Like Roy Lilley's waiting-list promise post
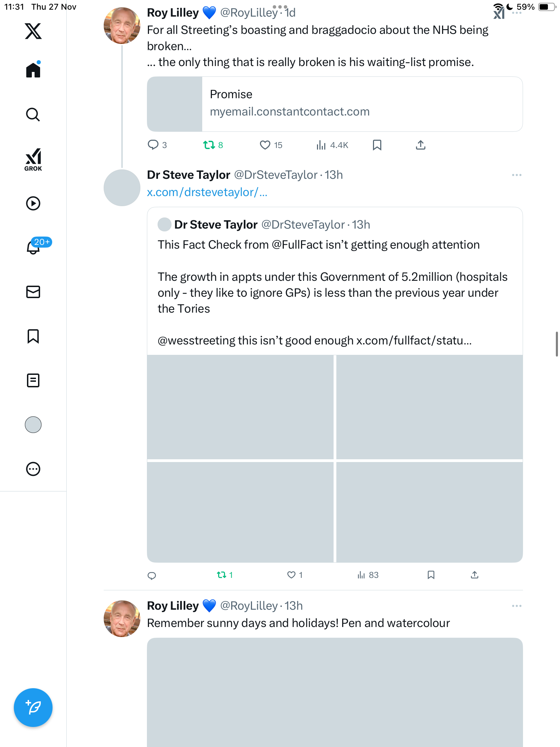Screen dimensions: 560x747 click(265, 145)
